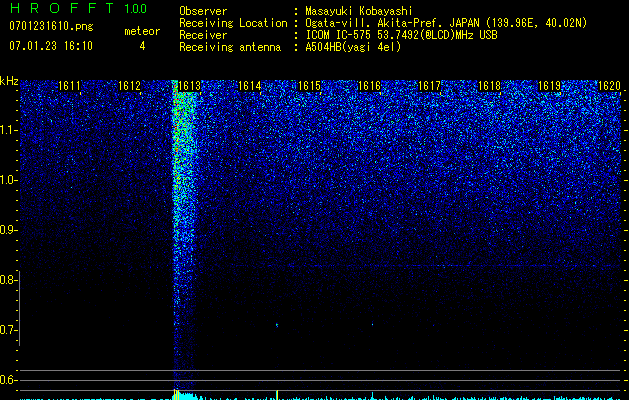629x400 pixels.
Task: Click the 0.7 kHz axis label
Action: point(7,330)
